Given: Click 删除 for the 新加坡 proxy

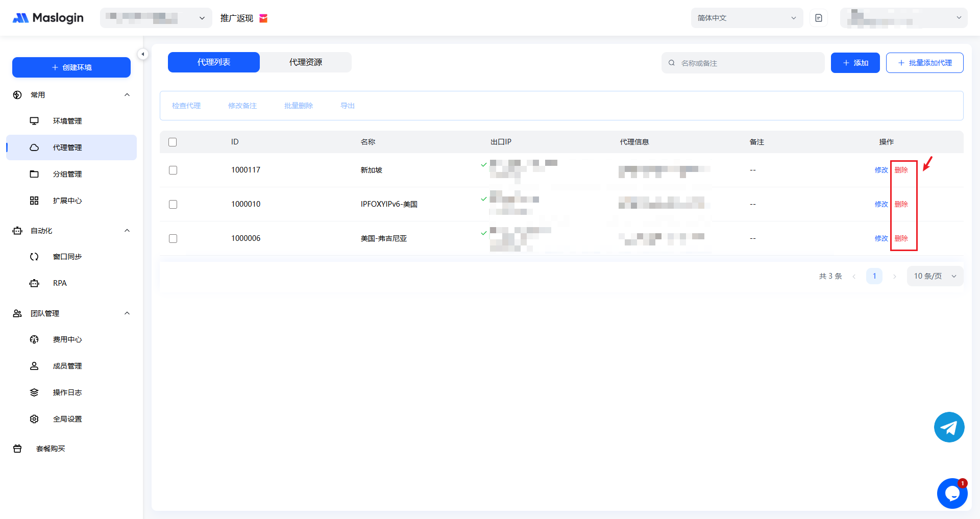Looking at the screenshot, I should 901,170.
